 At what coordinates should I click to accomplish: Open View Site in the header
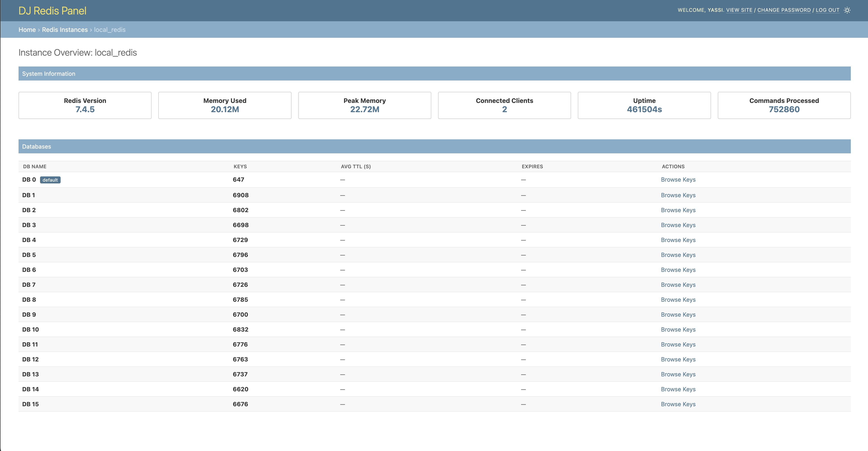[x=739, y=10]
